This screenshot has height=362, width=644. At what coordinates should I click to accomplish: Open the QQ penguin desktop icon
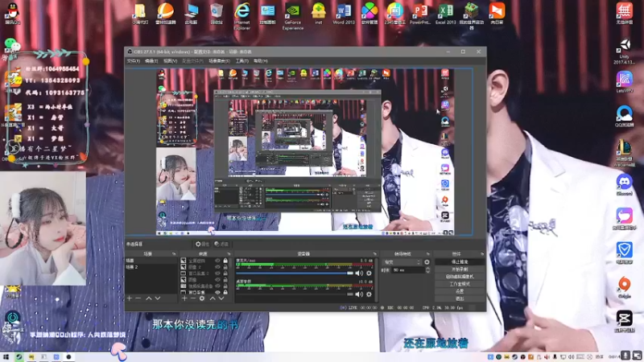click(x=13, y=14)
